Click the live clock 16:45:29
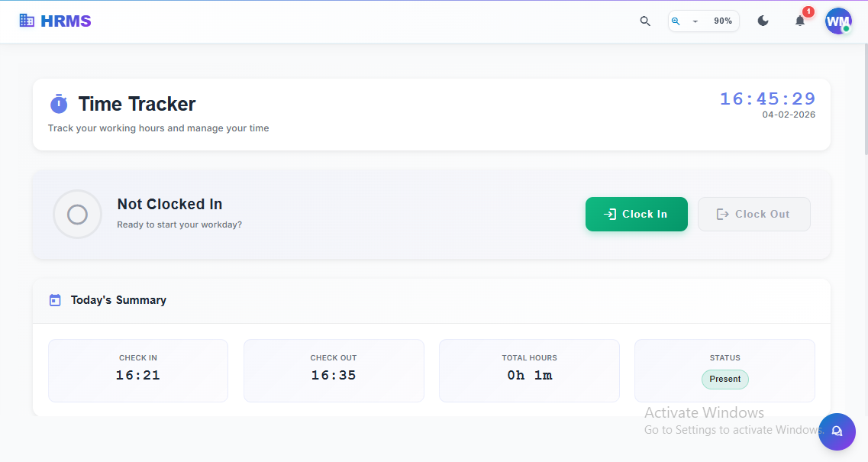 (x=767, y=99)
